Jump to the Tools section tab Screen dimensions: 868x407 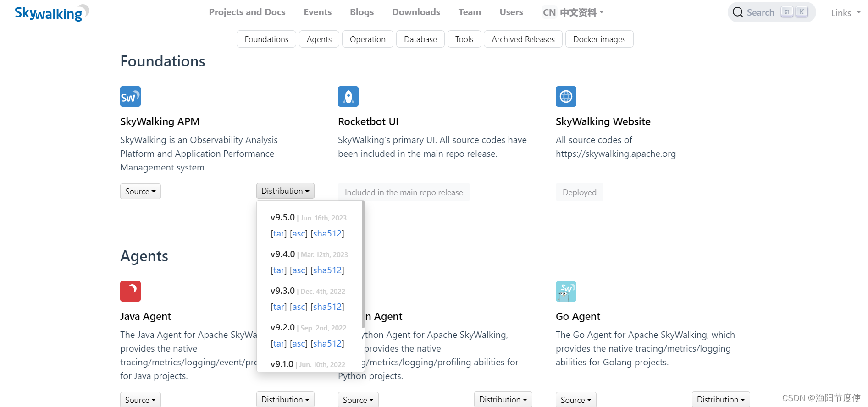click(464, 39)
